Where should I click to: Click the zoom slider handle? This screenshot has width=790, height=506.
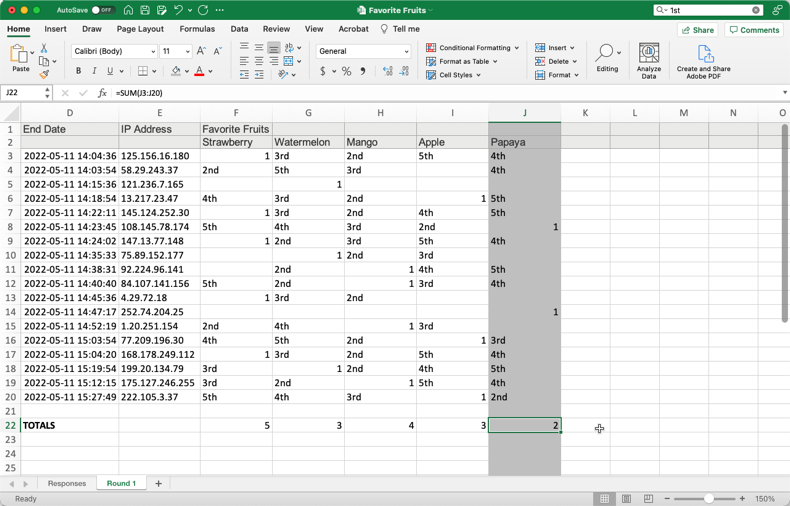pos(708,498)
